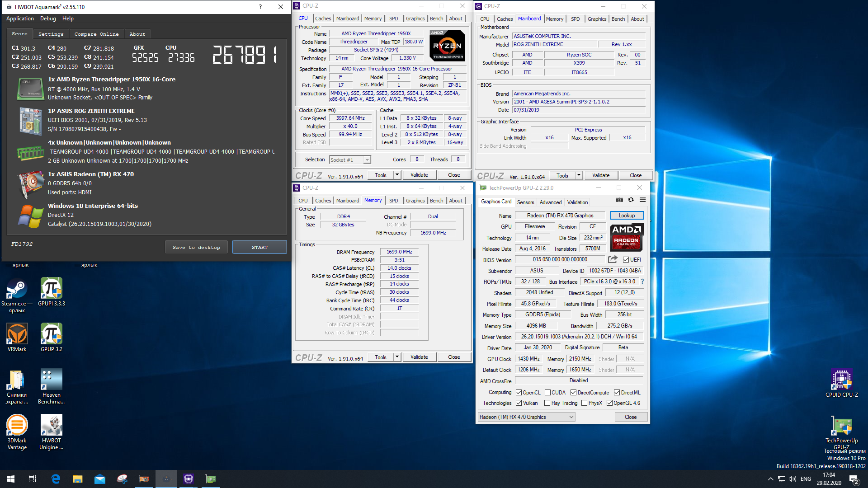Image resolution: width=868 pixels, height=488 pixels.
Task: Open GPUPI 3.3.3 desktop icon
Action: [x=52, y=292]
